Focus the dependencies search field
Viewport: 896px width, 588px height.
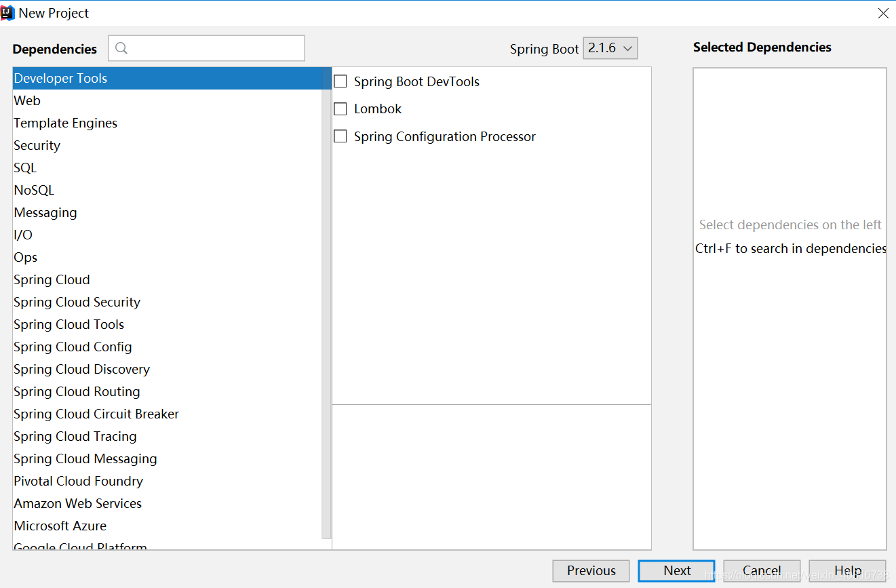point(207,48)
